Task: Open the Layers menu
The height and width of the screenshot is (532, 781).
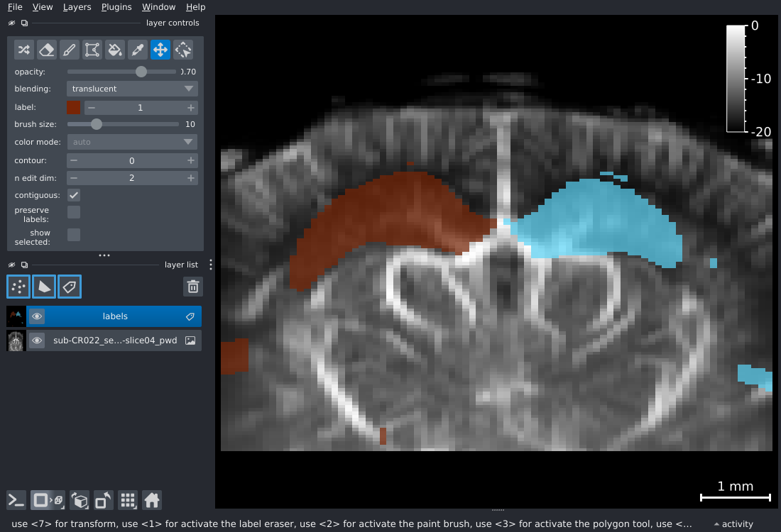Action: [77, 7]
